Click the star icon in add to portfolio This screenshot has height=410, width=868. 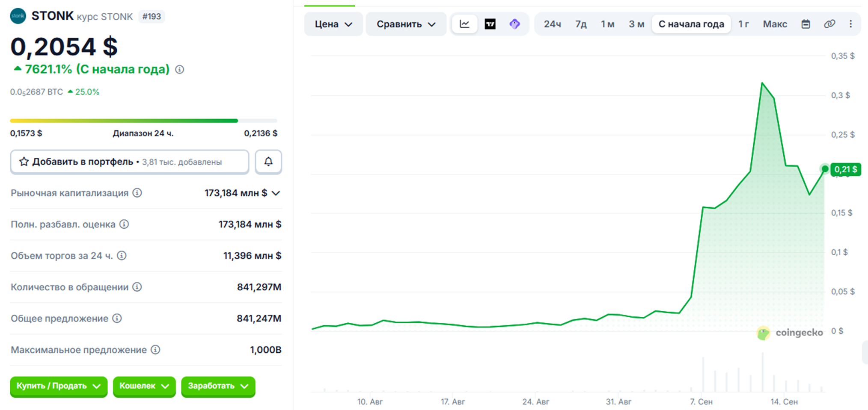(24, 162)
